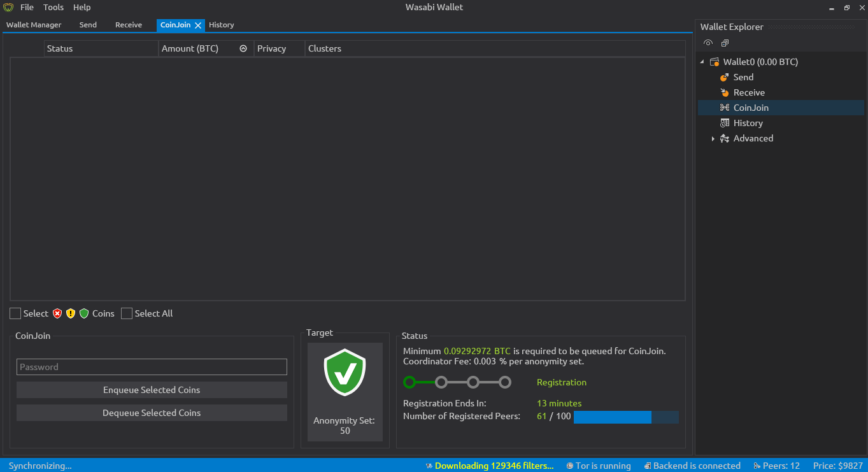The image size is (868, 472).
Task: Click the '61 / 100' peers count
Action: point(554,416)
